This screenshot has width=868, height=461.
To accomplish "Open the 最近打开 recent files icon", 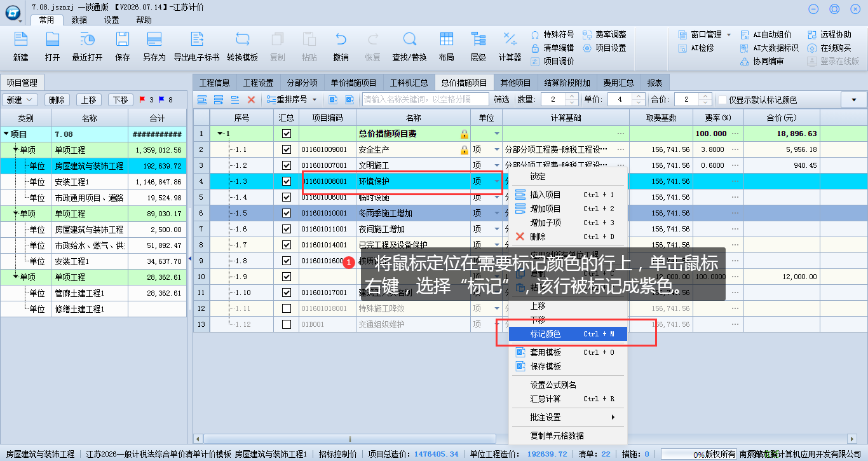I will pos(87,39).
